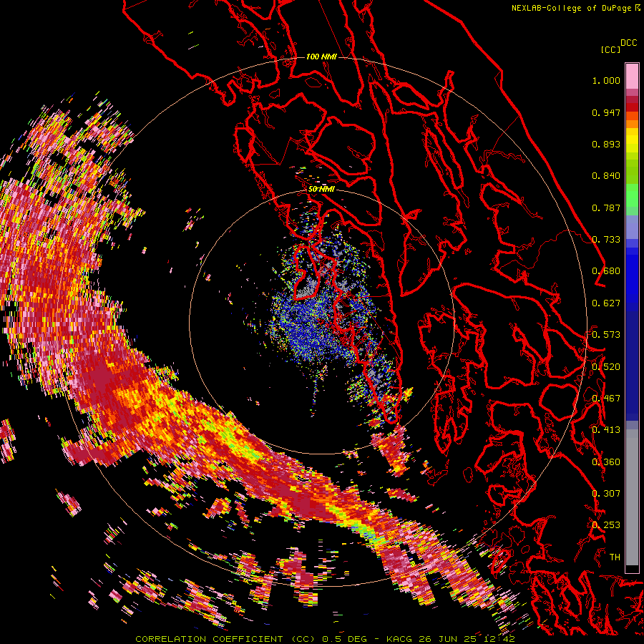Click the KACG station identifier in the caption
The height and width of the screenshot is (644, 644).
(x=399, y=639)
